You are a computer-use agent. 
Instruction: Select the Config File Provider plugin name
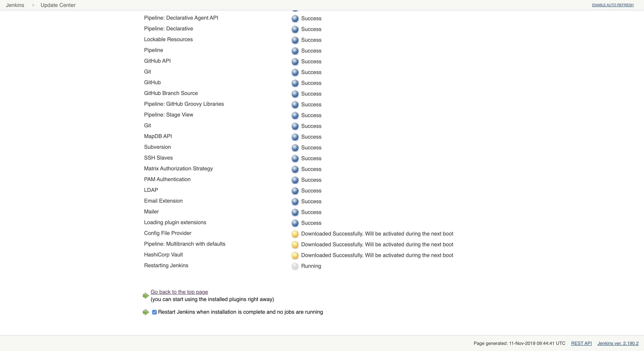click(x=168, y=233)
